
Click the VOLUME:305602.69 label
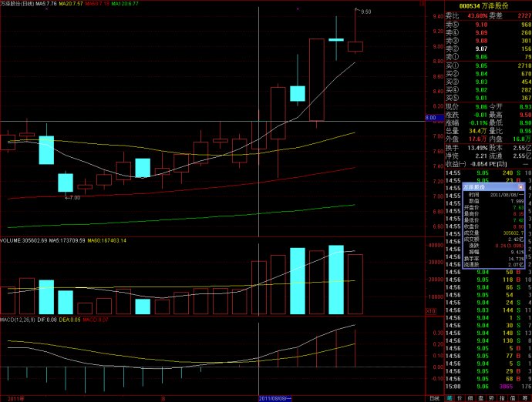(23, 240)
